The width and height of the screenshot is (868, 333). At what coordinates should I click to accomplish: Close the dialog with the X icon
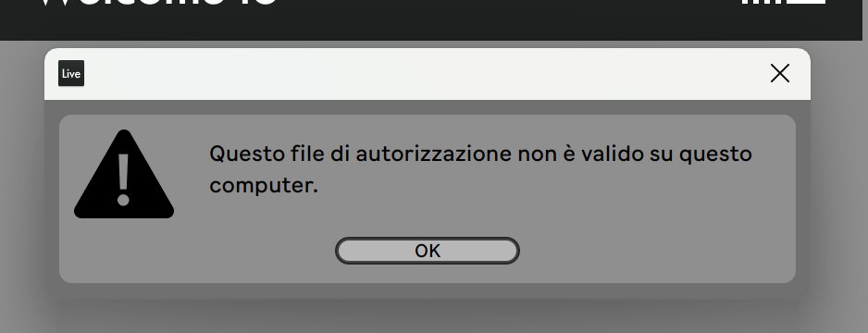[x=779, y=73]
